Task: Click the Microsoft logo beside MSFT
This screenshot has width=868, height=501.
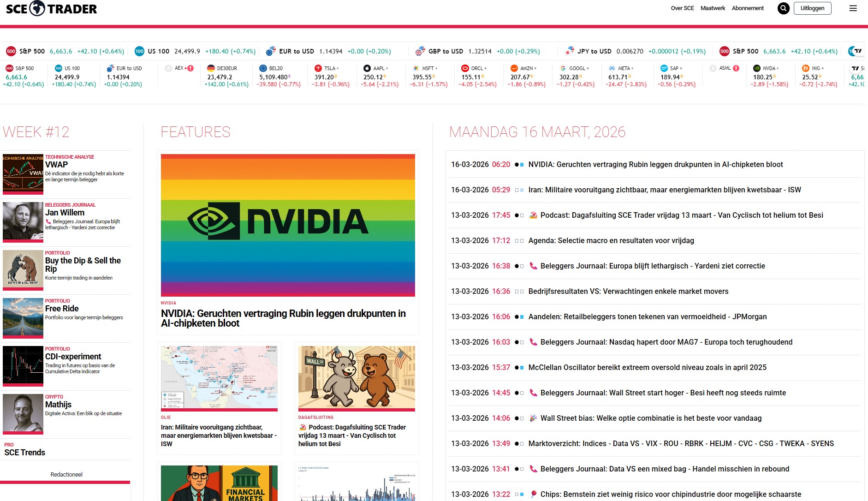Action: tap(416, 68)
